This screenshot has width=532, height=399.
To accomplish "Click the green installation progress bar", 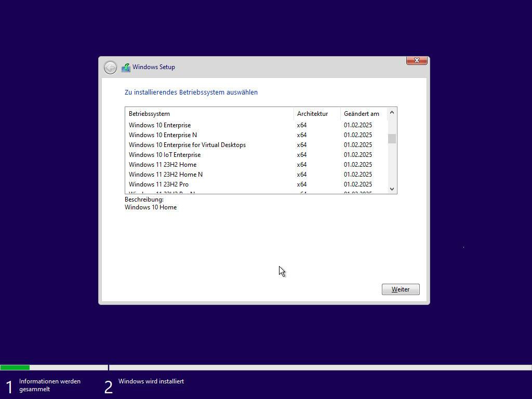I will [15, 367].
